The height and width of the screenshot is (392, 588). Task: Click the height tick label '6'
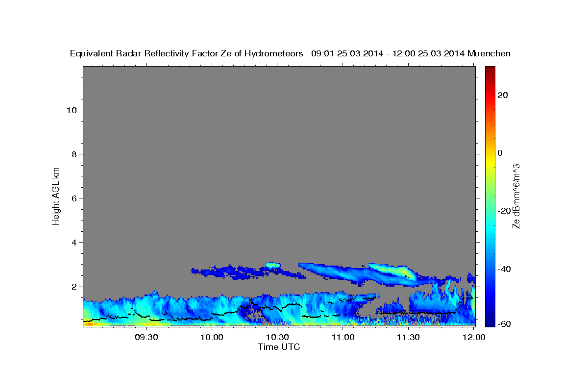73,198
